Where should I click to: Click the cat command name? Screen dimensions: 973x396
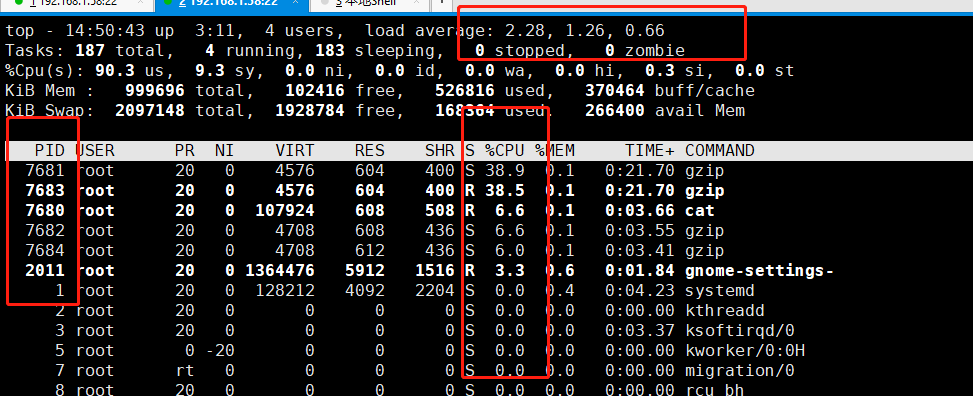click(700, 211)
